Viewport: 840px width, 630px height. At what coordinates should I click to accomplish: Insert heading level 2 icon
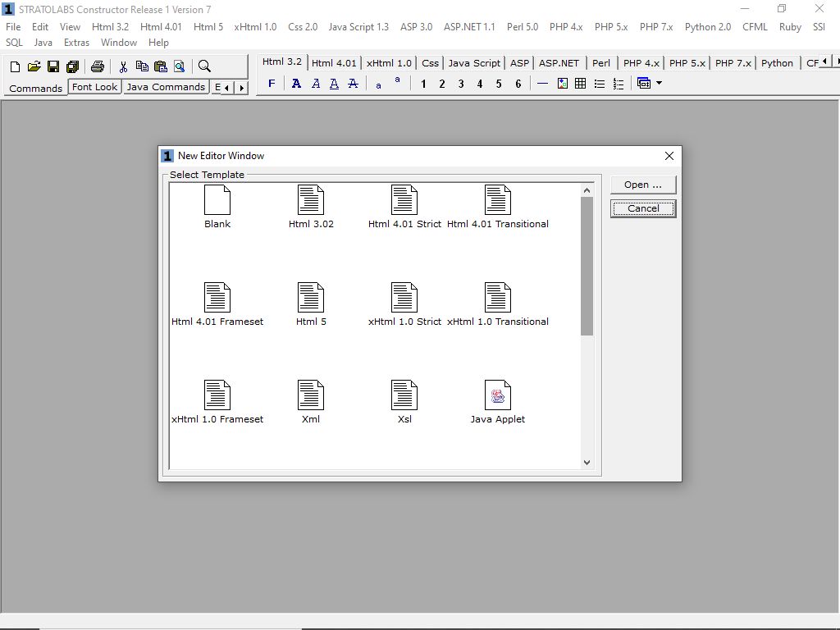click(x=442, y=84)
